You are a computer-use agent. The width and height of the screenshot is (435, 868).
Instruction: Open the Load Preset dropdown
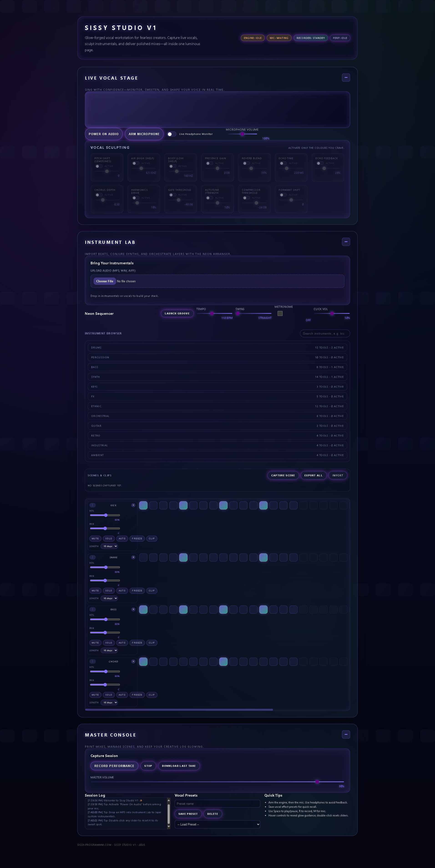[x=217, y=825]
